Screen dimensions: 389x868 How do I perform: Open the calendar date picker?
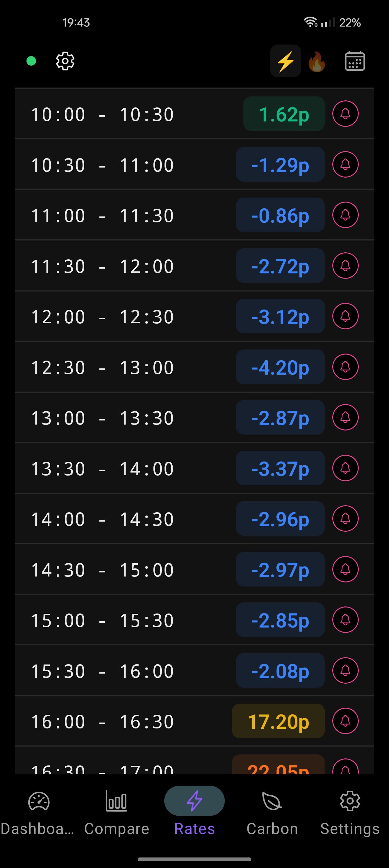pos(355,61)
